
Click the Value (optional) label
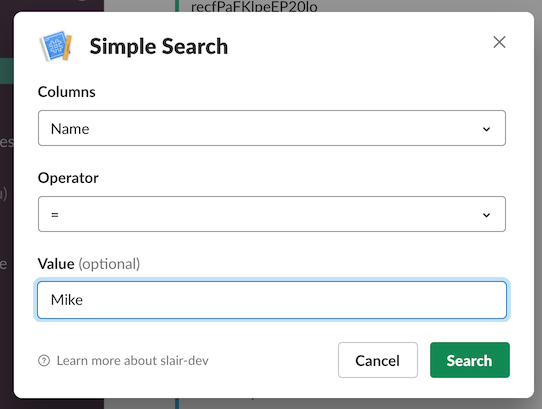(89, 264)
